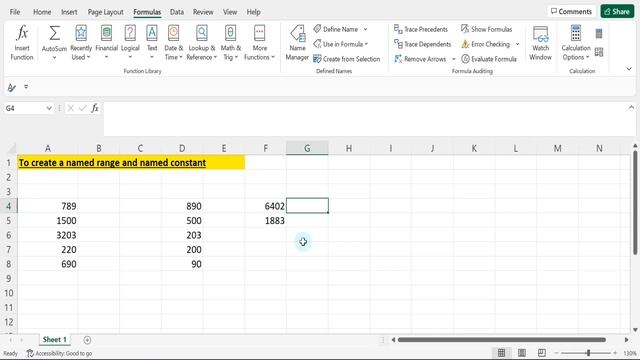Select the Sheet 1 tab

click(54, 340)
